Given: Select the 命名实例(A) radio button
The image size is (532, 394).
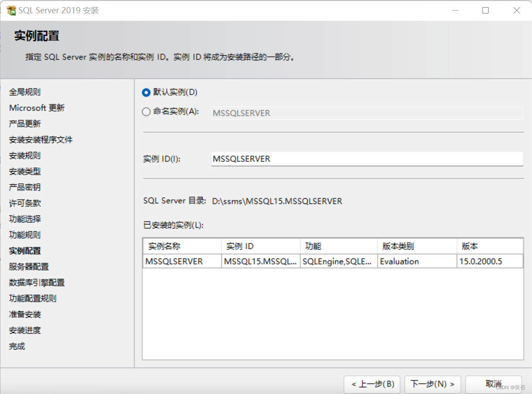Looking at the screenshot, I should pyautogui.click(x=146, y=112).
